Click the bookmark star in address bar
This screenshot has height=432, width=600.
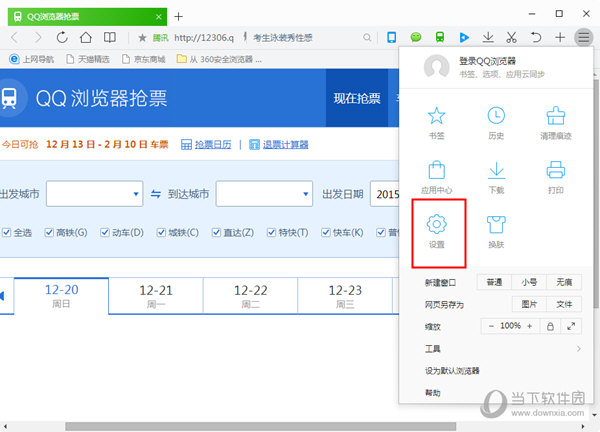point(142,37)
